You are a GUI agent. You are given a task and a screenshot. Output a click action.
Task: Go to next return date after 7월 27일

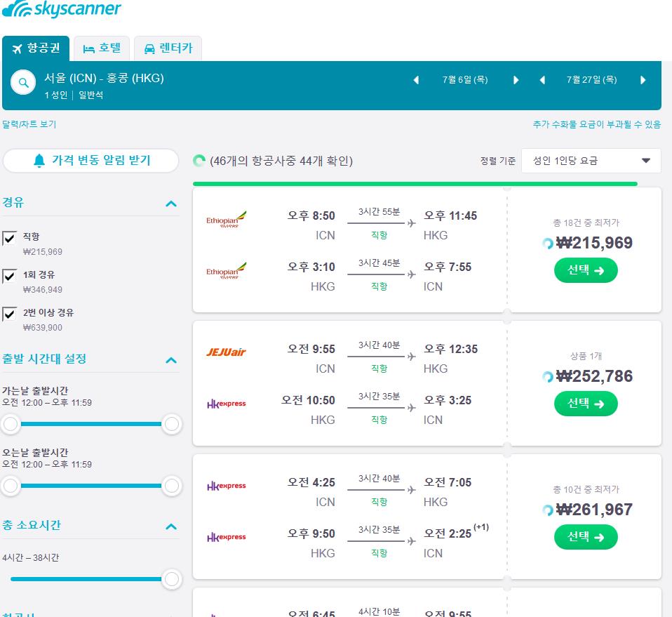pos(643,80)
